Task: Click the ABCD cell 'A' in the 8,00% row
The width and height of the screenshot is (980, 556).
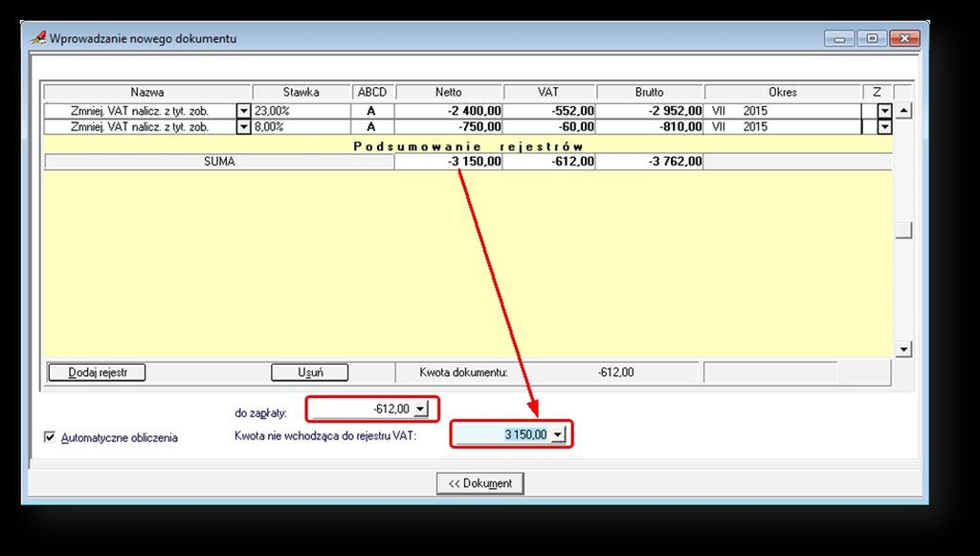Action: (x=372, y=127)
